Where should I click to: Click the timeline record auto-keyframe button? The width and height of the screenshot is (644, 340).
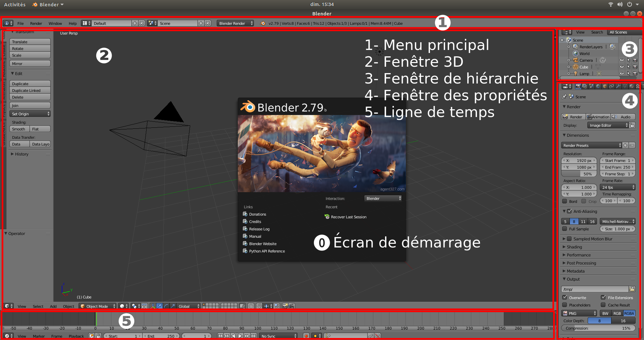click(x=306, y=336)
